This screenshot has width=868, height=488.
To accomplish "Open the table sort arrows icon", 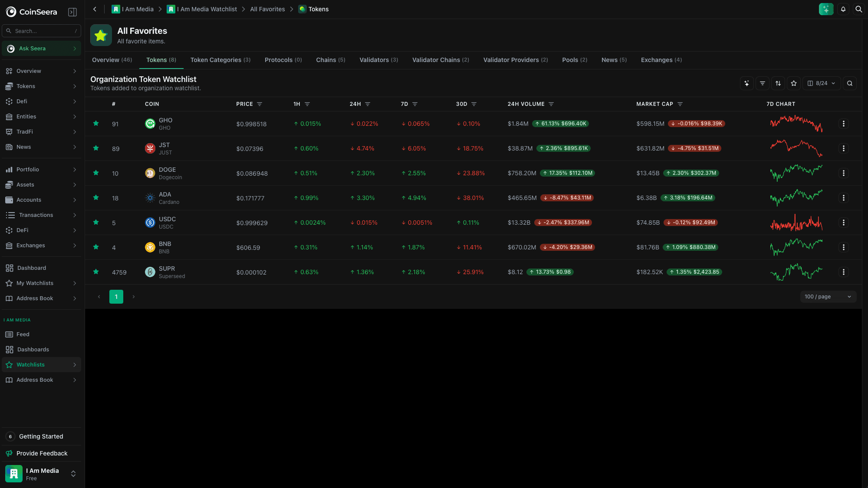I will tap(778, 83).
